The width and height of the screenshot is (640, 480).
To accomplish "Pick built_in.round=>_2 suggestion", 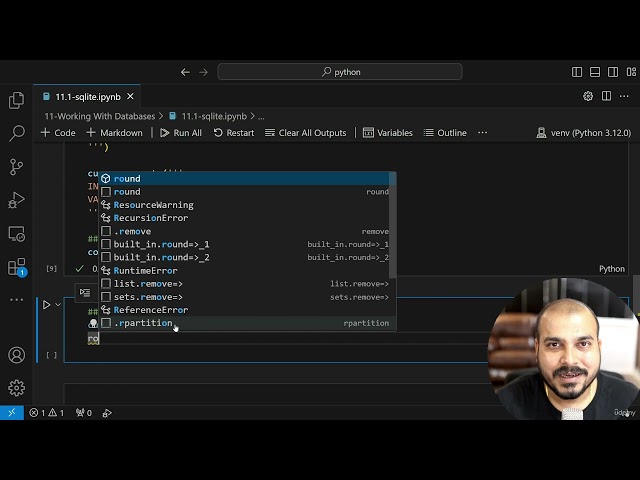I will click(x=244, y=257).
